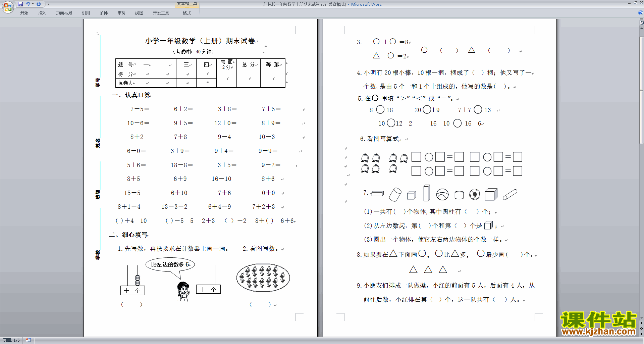Switch to 引用 tab

[x=86, y=13]
